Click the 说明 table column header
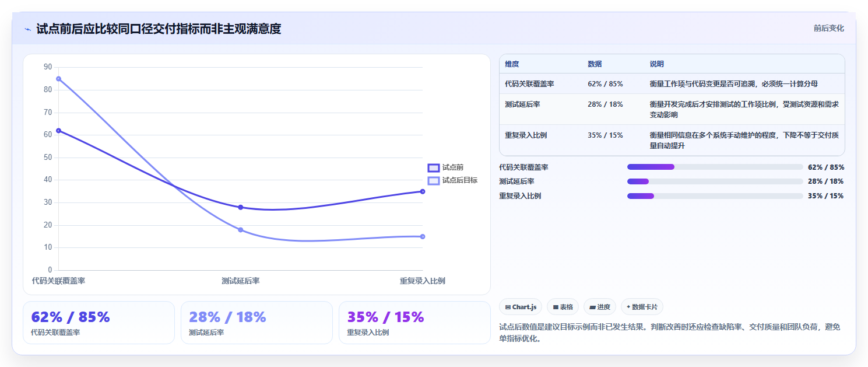This screenshot has width=868, height=367. click(x=656, y=64)
